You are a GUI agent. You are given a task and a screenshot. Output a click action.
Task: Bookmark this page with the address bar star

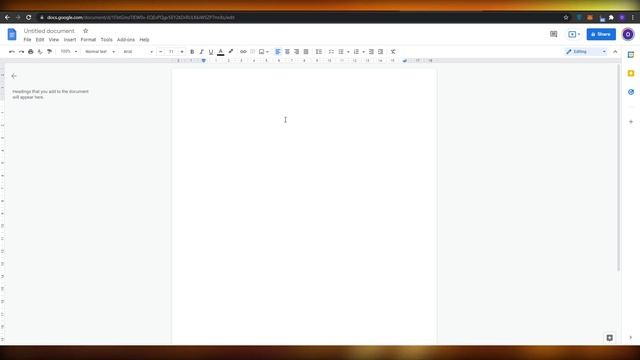pos(566,18)
